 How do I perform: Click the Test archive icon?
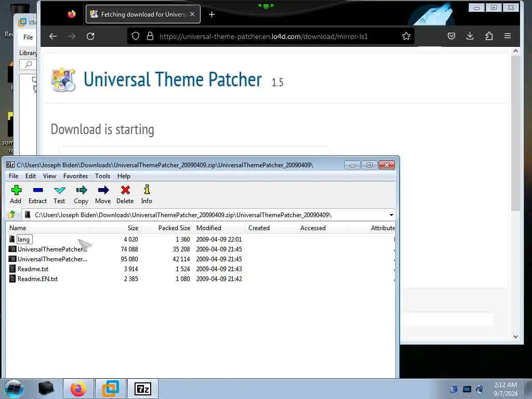pos(59,194)
